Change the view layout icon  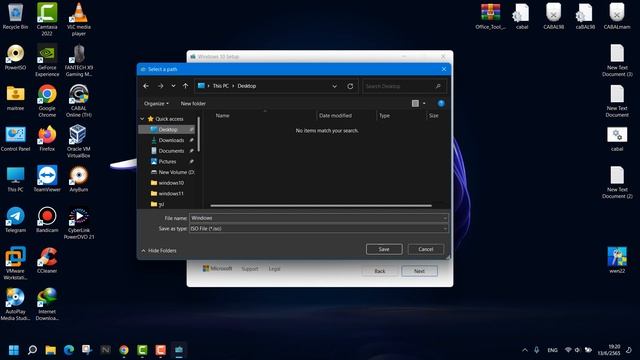tap(415, 104)
